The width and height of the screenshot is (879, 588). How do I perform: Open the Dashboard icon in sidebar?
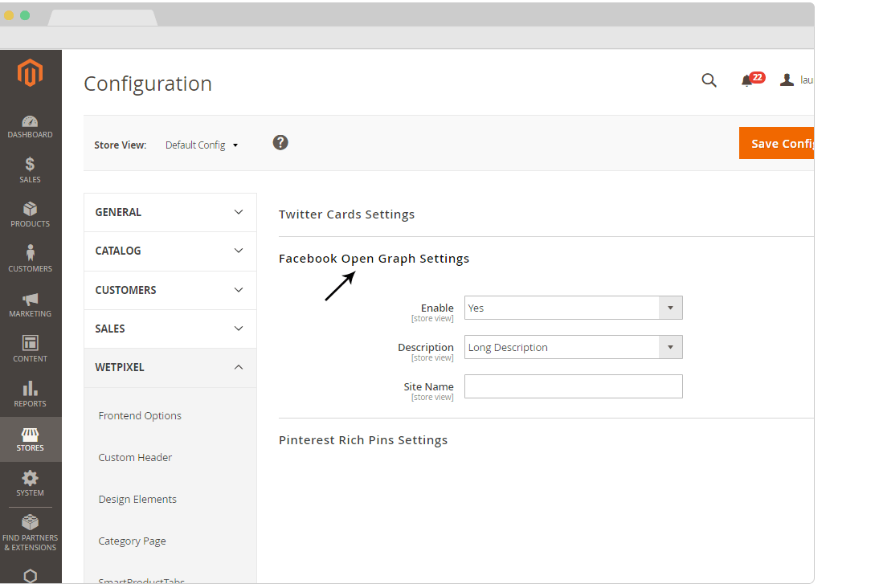(30, 121)
